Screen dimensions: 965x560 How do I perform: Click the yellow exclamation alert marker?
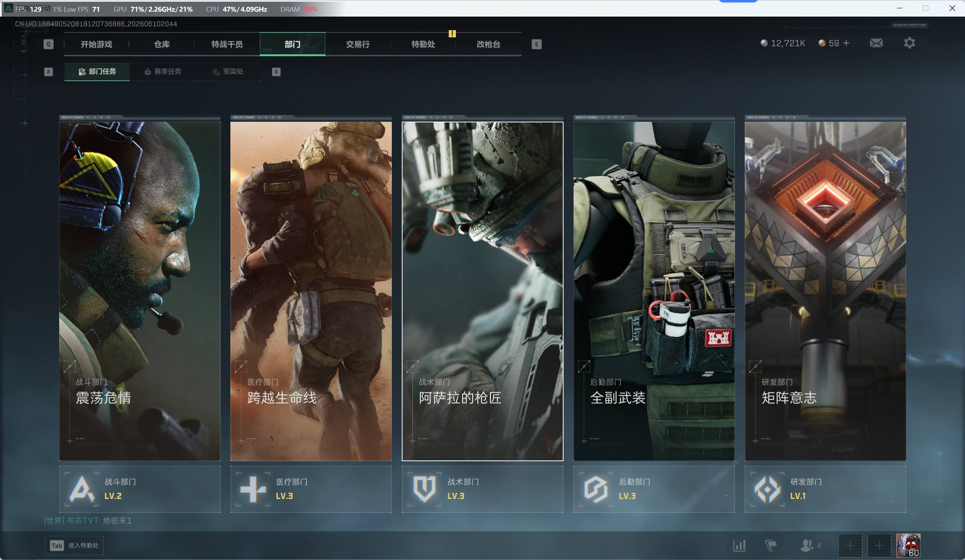click(452, 34)
